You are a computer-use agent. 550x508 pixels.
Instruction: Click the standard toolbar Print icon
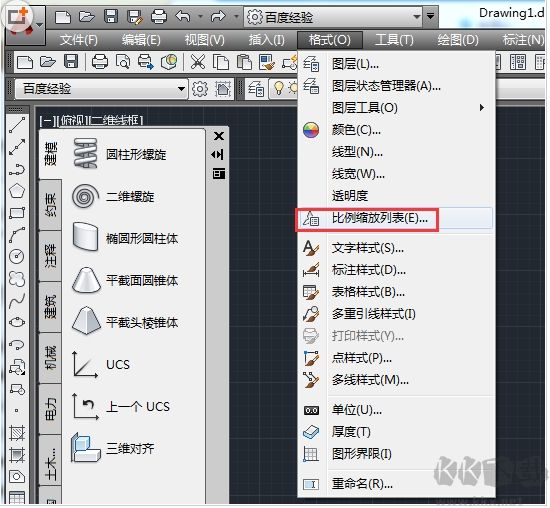(100, 62)
